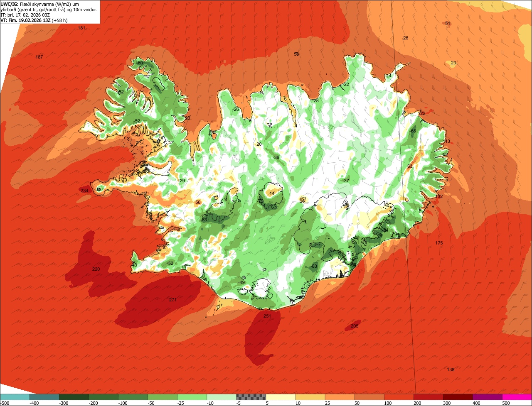Select the -100 to -50 green legend swatch
The height and width of the screenshot is (406, 532).
coord(133,397)
